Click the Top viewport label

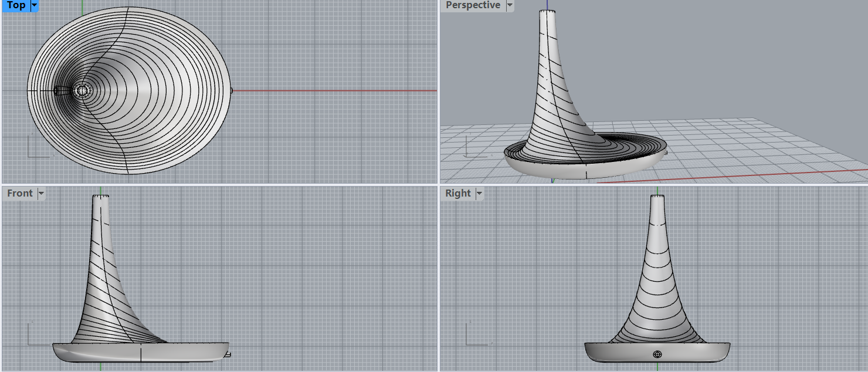[x=14, y=5]
